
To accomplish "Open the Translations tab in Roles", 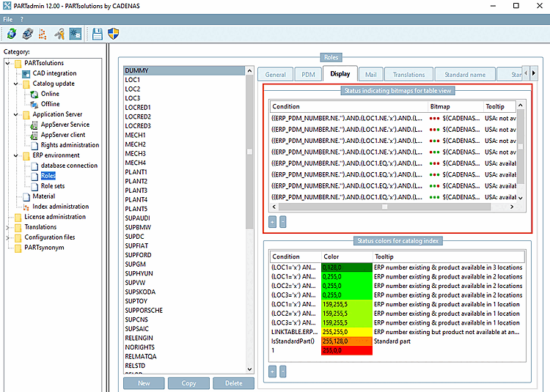I will pyautogui.click(x=408, y=74).
